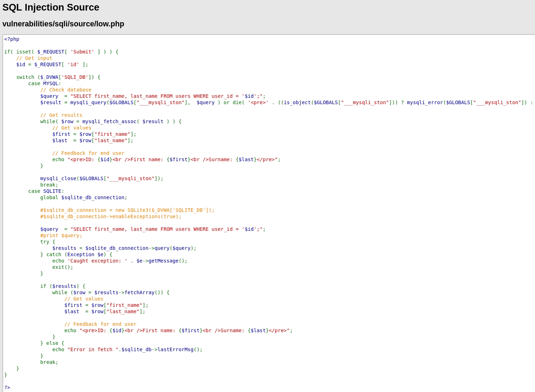Click the '#print $query;' comment
The width and height of the screenshot is (535, 392).
coord(61,235)
